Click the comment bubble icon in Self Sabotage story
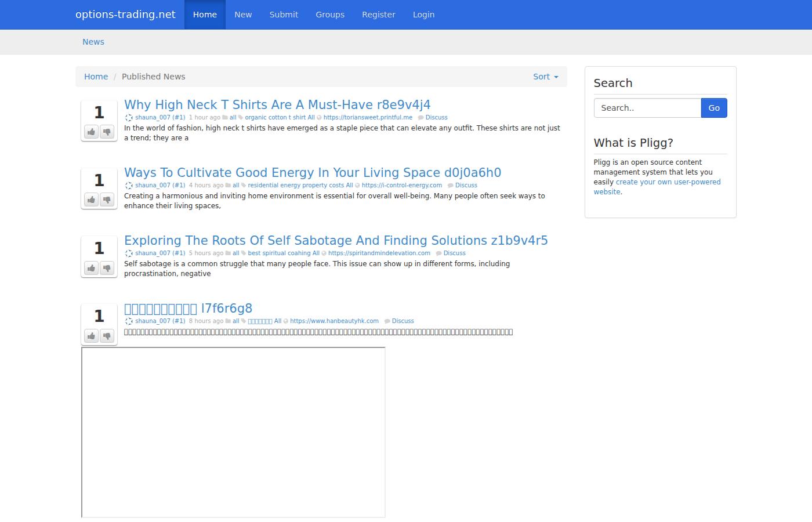Viewport: 812px width, 522px height. pos(438,253)
